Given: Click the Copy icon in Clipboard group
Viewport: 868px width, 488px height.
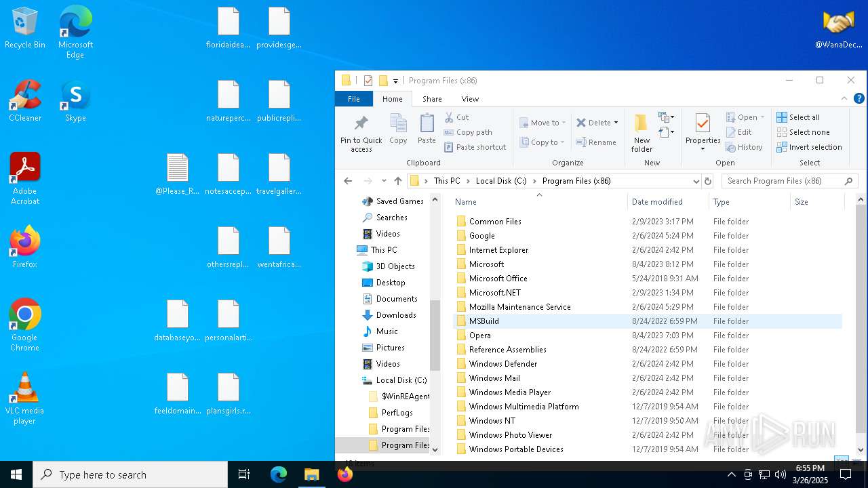Looking at the screenshot, I should pos(398,129).
